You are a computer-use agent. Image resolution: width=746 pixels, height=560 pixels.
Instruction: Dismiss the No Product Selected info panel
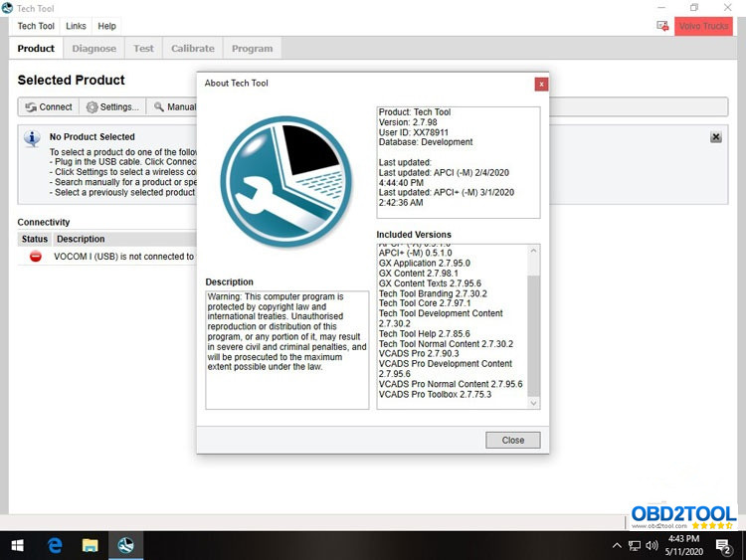[716, 137]
